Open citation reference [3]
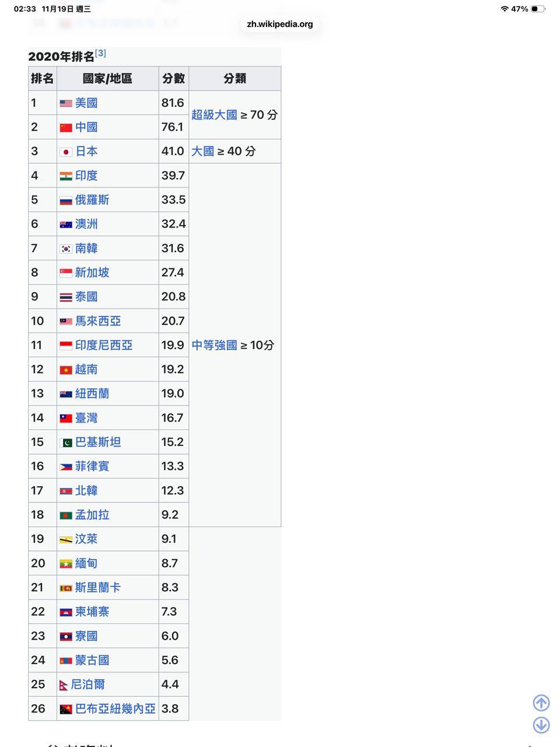The height and width of the screenshot is (747, 560). tap(101, 53)
